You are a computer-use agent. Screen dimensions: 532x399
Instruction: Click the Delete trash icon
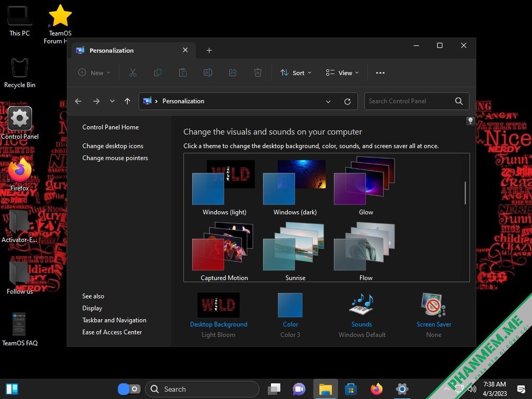tap(258, 72)
